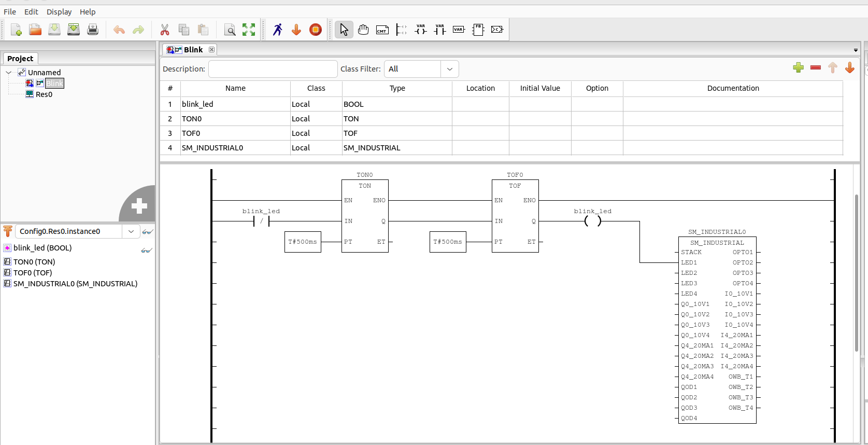Click debug glasses beside blink_led (BOOL)

click(x=147, y=250)
